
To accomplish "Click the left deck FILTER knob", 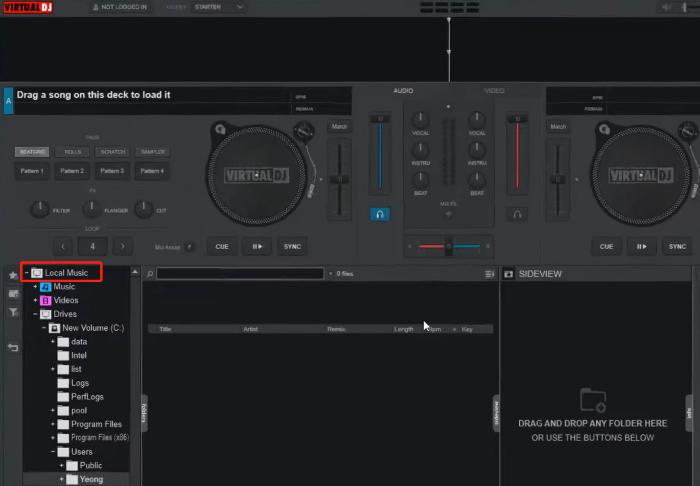I will click(x=40, y=209).
